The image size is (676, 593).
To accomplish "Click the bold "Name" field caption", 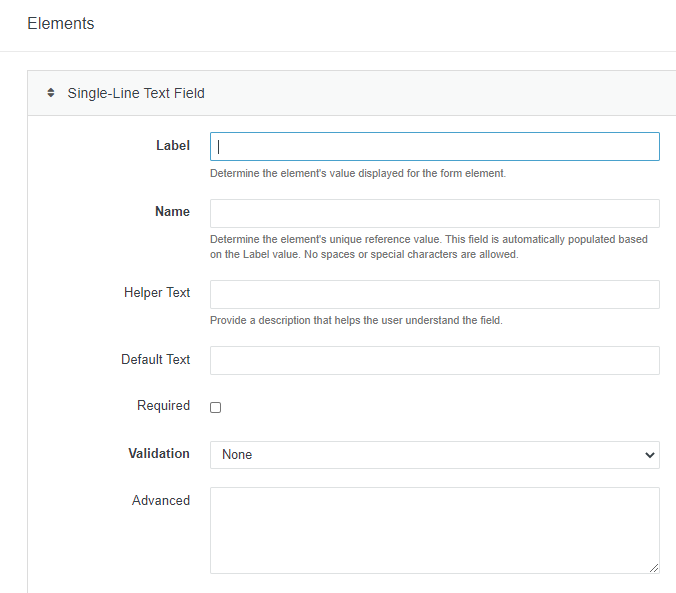I will (172, 212).
